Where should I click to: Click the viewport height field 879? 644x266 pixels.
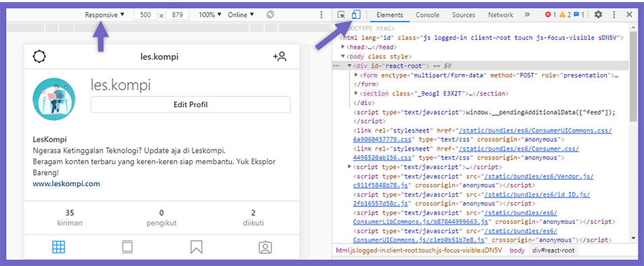click(x=177, y=15)
